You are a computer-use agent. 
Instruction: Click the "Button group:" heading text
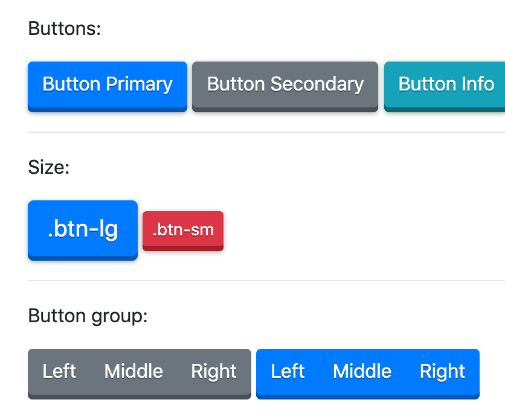(x=88, y=316)
